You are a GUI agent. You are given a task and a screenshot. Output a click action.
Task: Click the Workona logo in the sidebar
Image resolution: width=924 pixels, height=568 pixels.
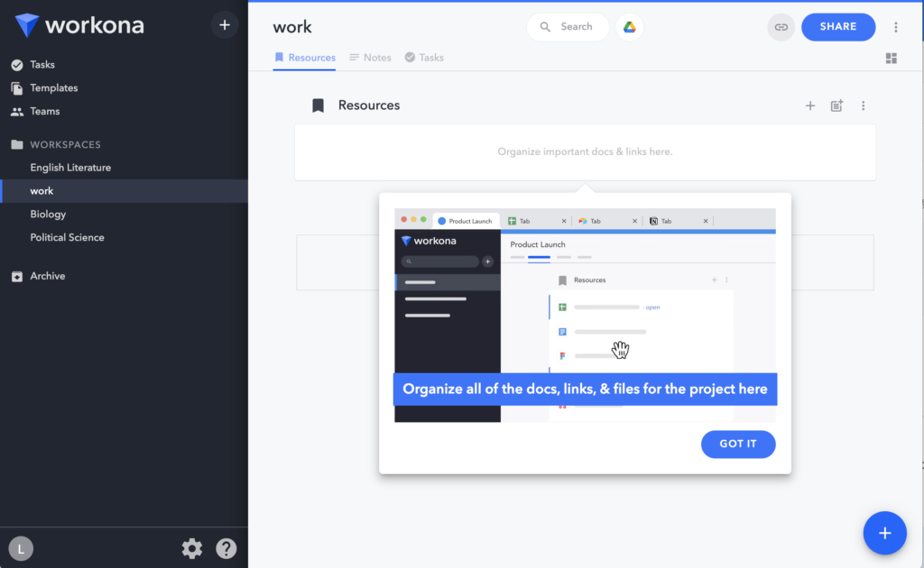click(79, 24)
